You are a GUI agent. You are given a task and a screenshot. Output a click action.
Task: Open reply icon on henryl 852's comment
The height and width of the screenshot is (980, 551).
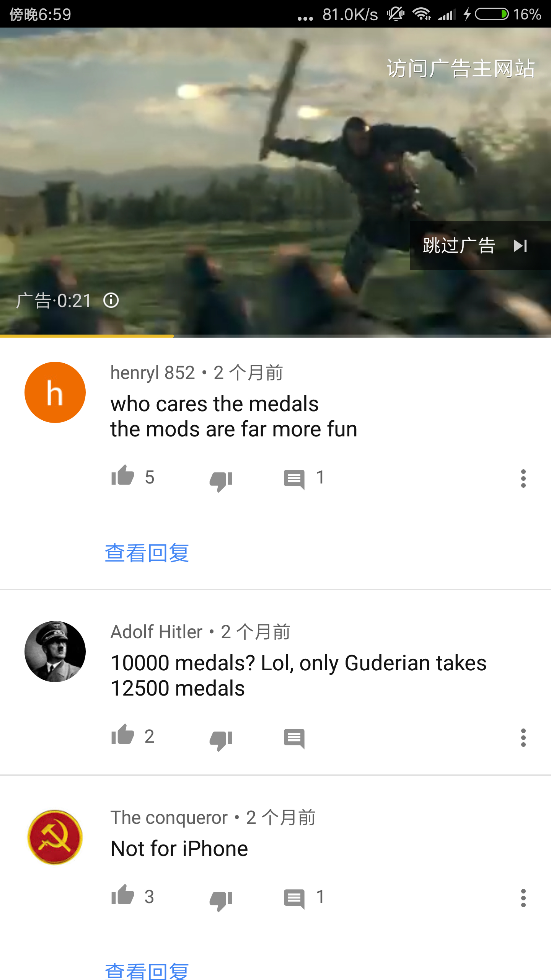coord(294,479)
